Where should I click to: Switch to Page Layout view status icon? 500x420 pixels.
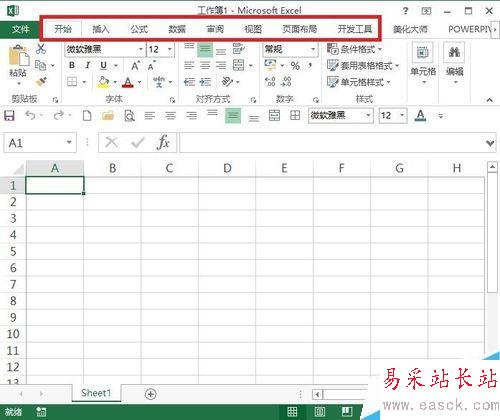pos(319,412)
